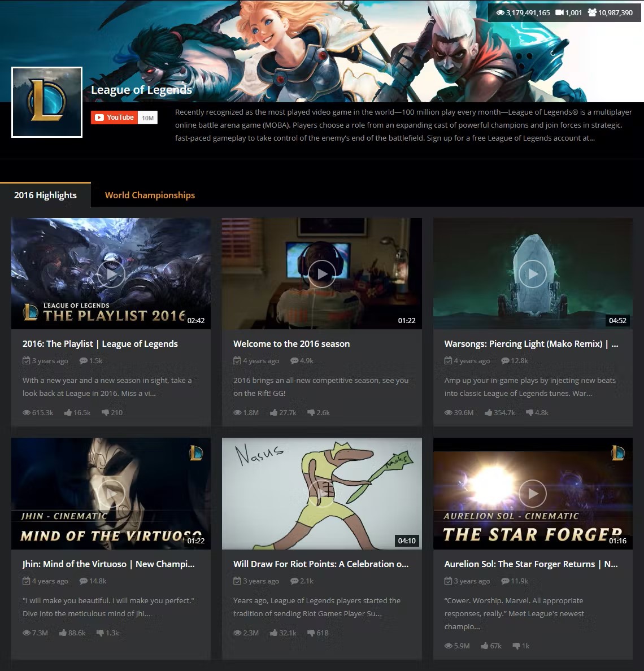
Task: Open the 'Aurelion Sol: The Star Forger Returns' title
Action: [531, 564]
